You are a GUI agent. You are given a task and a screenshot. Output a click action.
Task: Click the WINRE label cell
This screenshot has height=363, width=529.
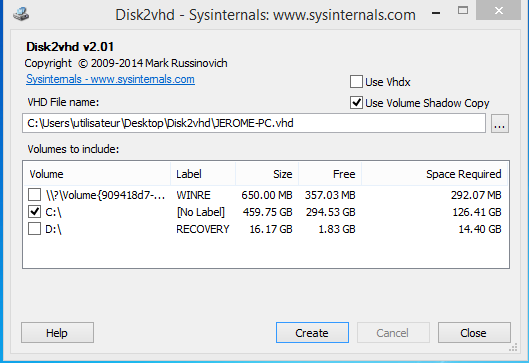193,195
